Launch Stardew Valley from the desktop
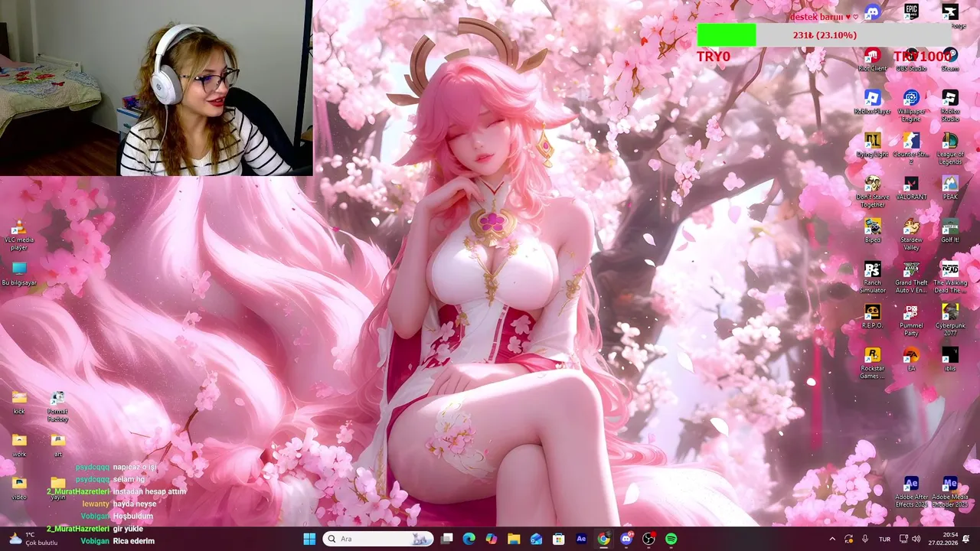The image size is (980, 551). (911, 235)
